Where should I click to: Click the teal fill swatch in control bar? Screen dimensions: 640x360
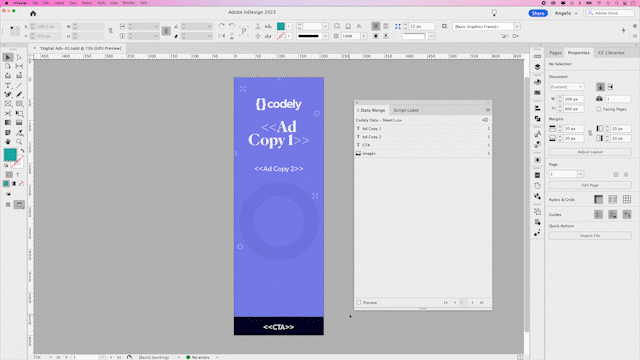click(280, 27)
